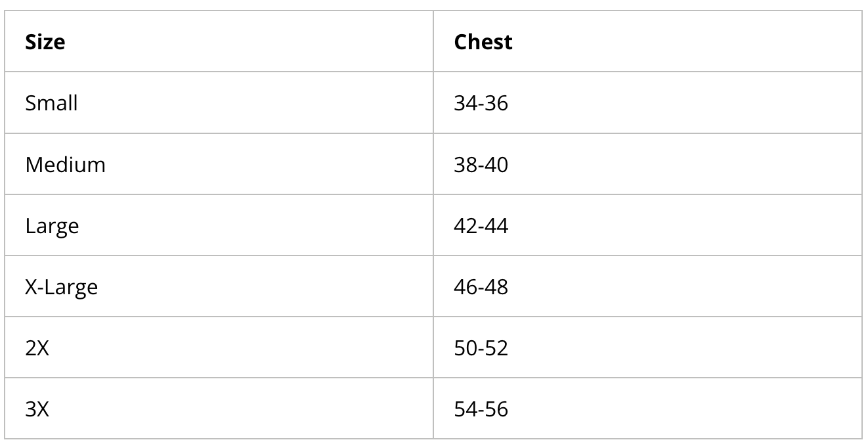Screen dimensions: 868x444
Task: Click the 34-36 chest value
Action: click(x=481, y=103)
